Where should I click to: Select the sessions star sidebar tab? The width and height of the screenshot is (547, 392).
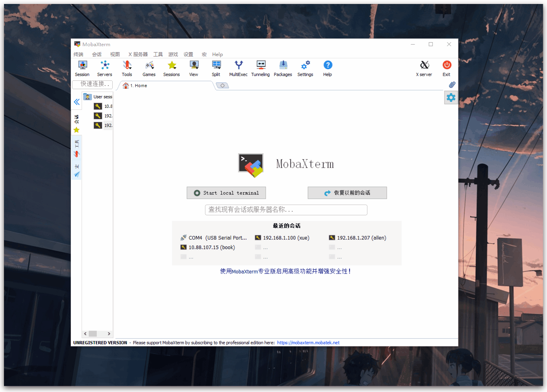click(x=76, y=124)
